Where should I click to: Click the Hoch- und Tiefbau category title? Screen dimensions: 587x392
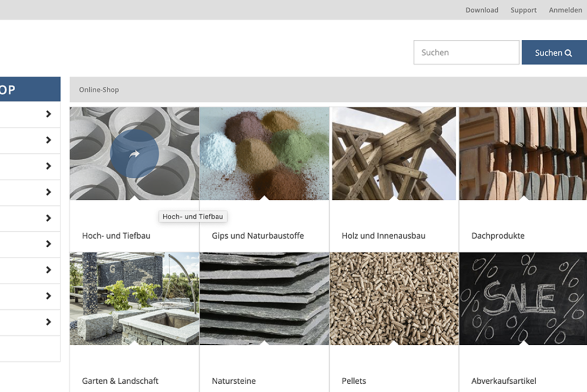(x=117, y=236)
